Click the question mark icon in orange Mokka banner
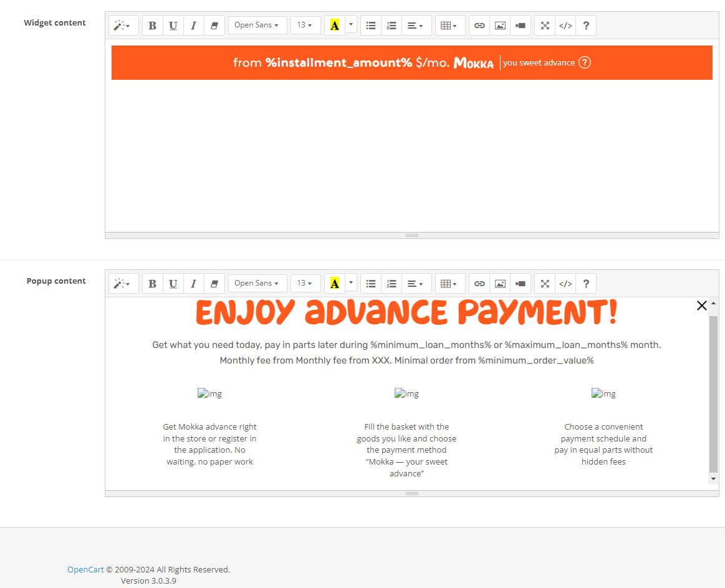This screenshot has height=588, width=725. (585, 62)
